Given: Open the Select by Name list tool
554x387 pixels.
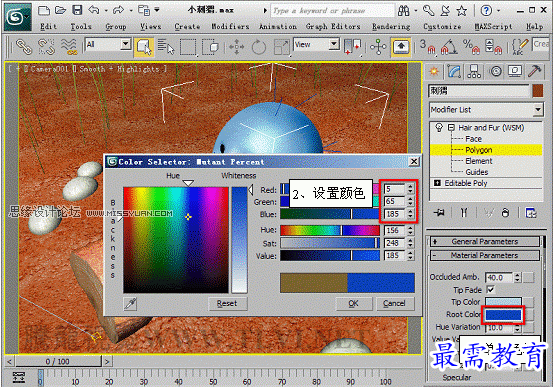Looking at the screenshot, I should pos(166,47).
